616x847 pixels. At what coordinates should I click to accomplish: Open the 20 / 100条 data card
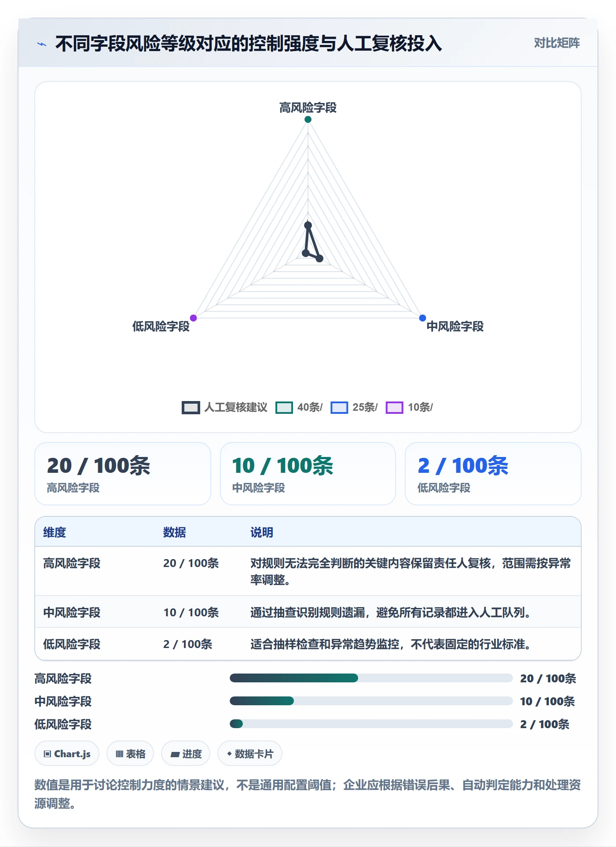pyautogui.click(x=123, y=474)
